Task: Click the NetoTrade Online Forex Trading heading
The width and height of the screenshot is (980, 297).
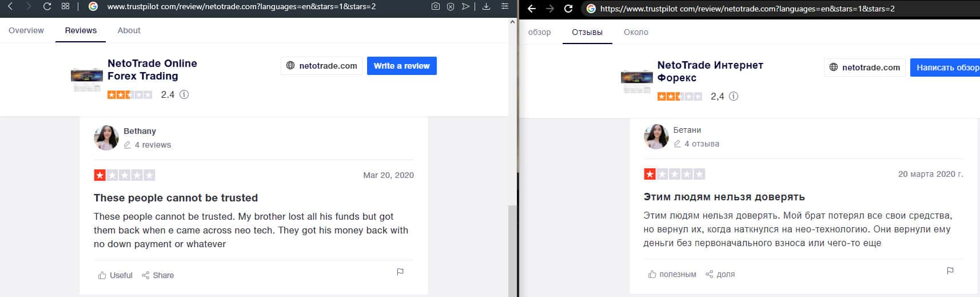Action: point(152,70)
